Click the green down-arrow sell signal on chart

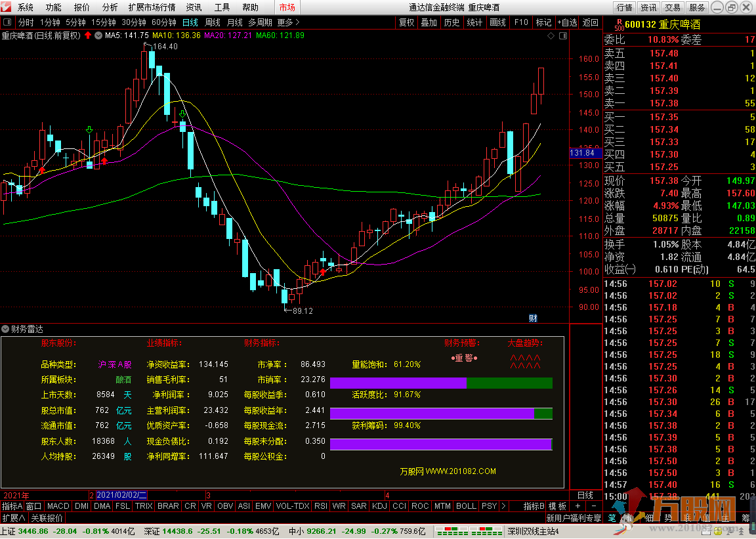coord(89,129)
